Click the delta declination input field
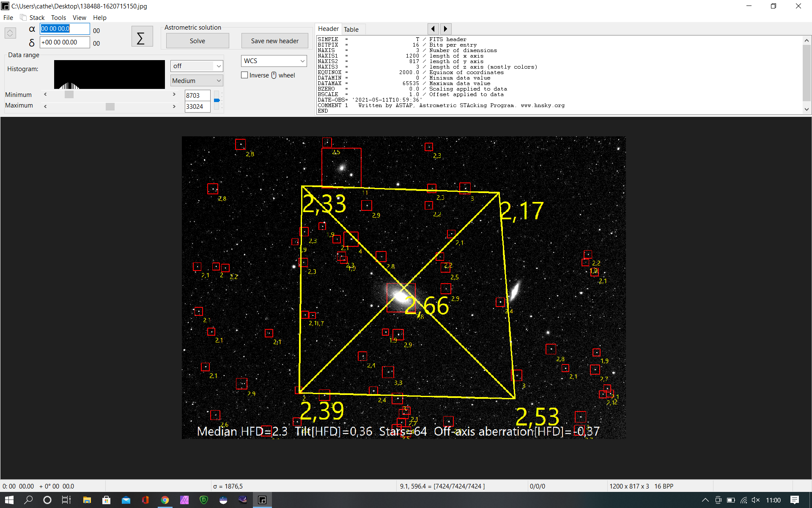Image resolution: width=812 pixels, height=508 pixels. point(65,42)
